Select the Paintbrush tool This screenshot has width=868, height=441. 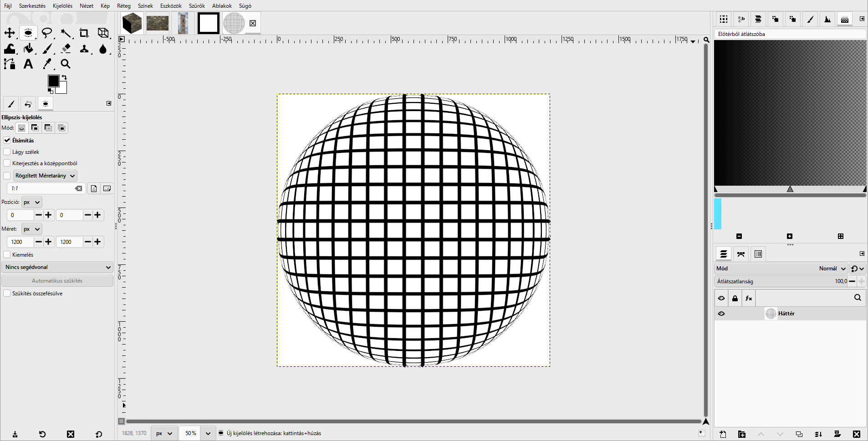(47, 49)
